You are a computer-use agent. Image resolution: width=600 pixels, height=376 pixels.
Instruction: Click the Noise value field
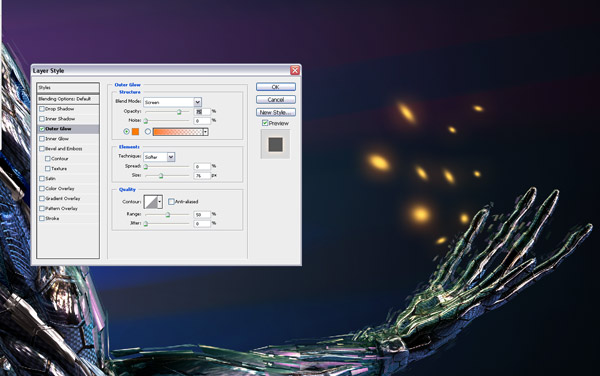point(202,121)
